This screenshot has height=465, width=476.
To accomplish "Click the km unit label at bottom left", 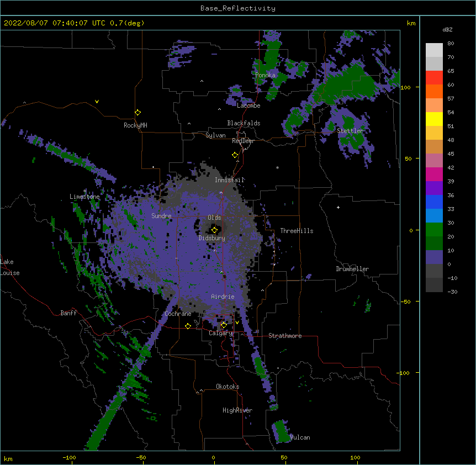I will point(8,458).
